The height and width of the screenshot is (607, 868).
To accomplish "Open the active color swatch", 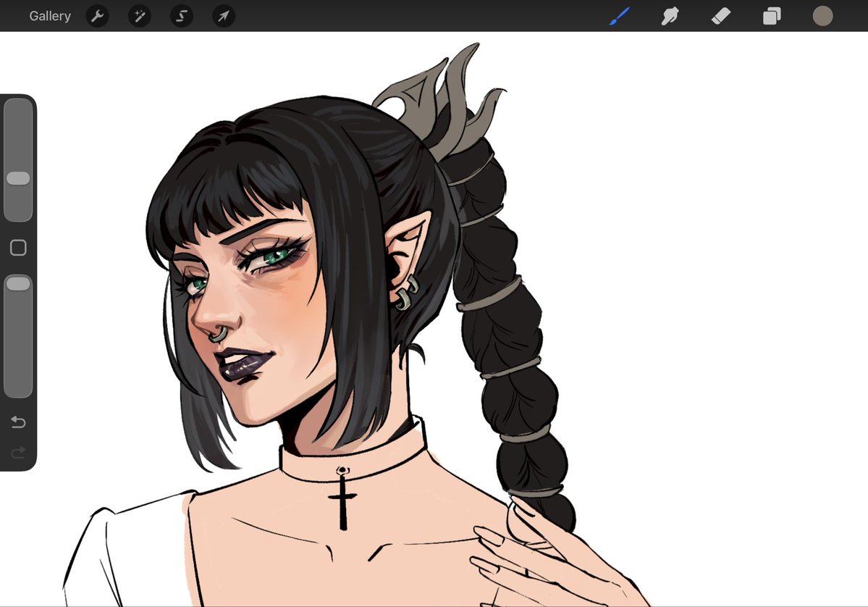I will click(822, 16).
